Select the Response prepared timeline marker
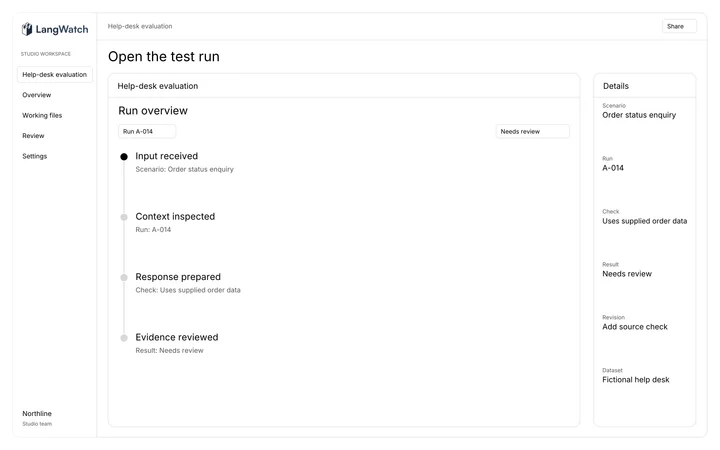The height and width of the screenshot is (450, 720). tap(124, 277)
